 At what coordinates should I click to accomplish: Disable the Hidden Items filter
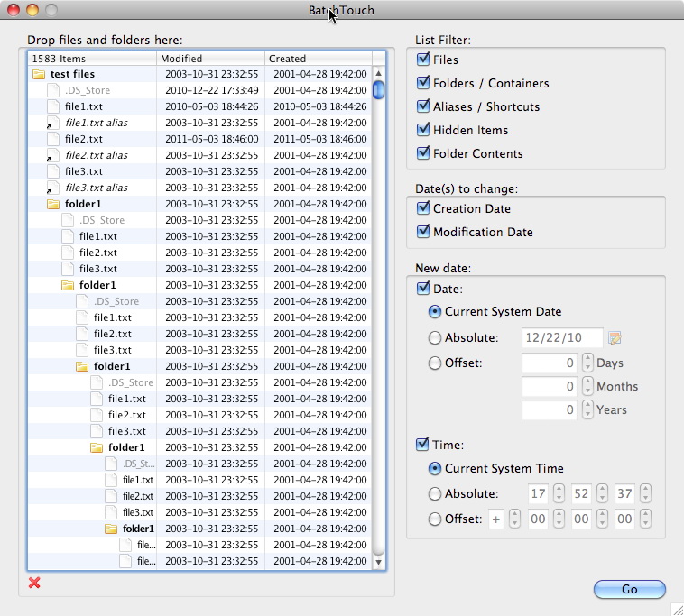[x=423, y=130]
